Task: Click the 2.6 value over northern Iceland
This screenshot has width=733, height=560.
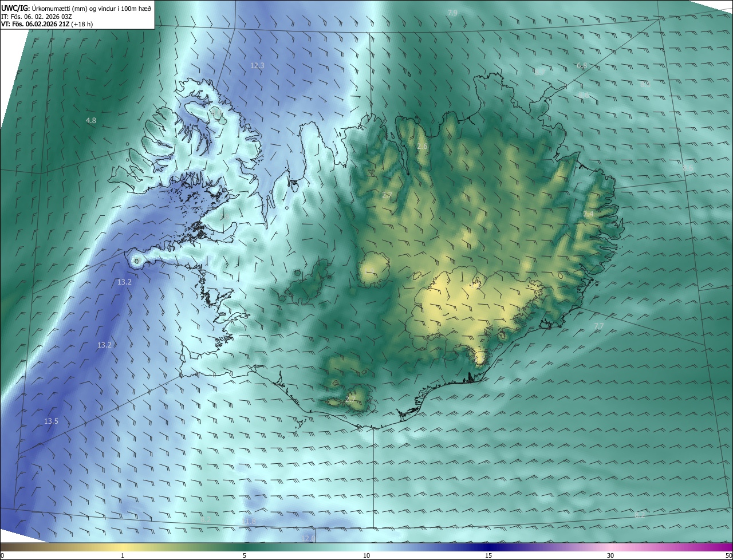Action: coord(422,147)
